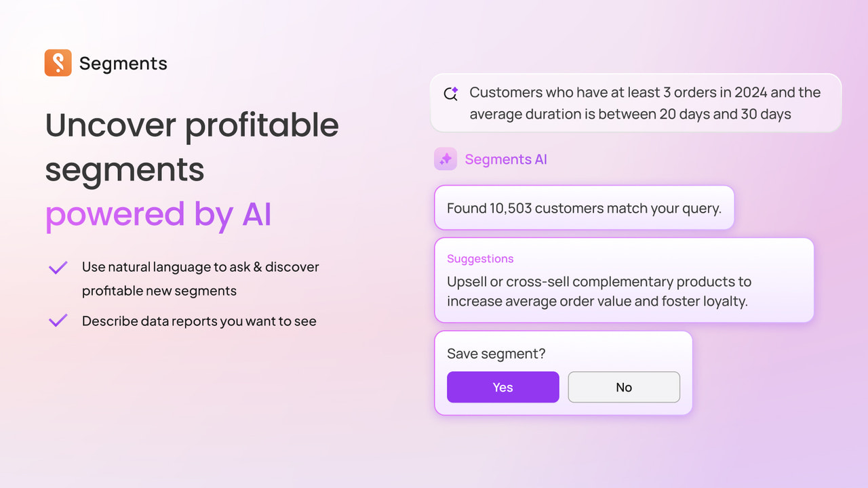Click the white 'S' glyph inside the logo
This screenshot has width=868, height=488.
click(58, 62)
